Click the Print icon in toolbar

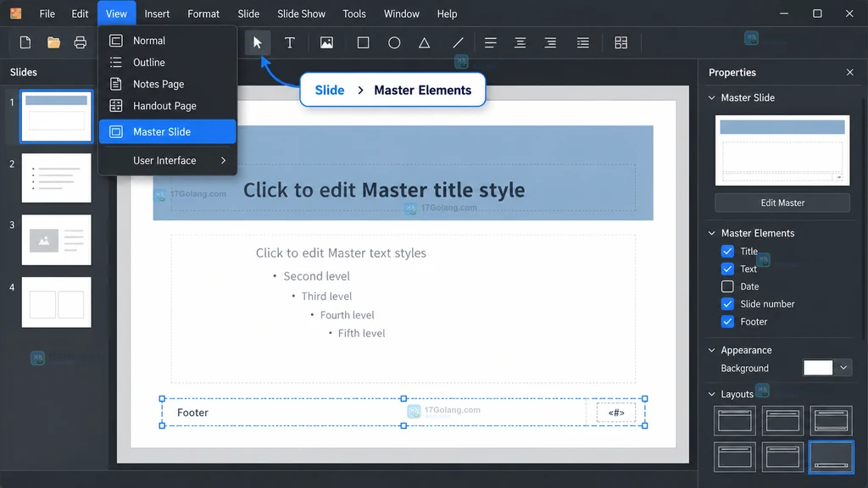(x=81, y=42)
